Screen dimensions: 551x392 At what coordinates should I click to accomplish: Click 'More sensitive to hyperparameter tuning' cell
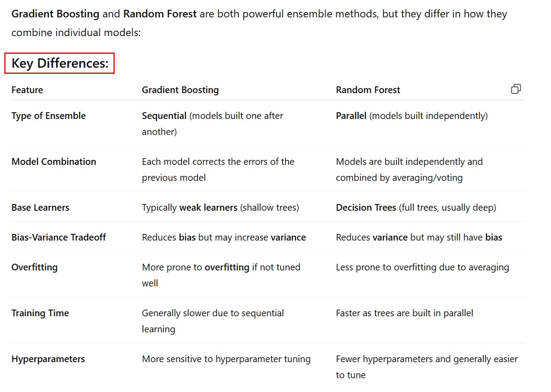click(x=226, y=359)
